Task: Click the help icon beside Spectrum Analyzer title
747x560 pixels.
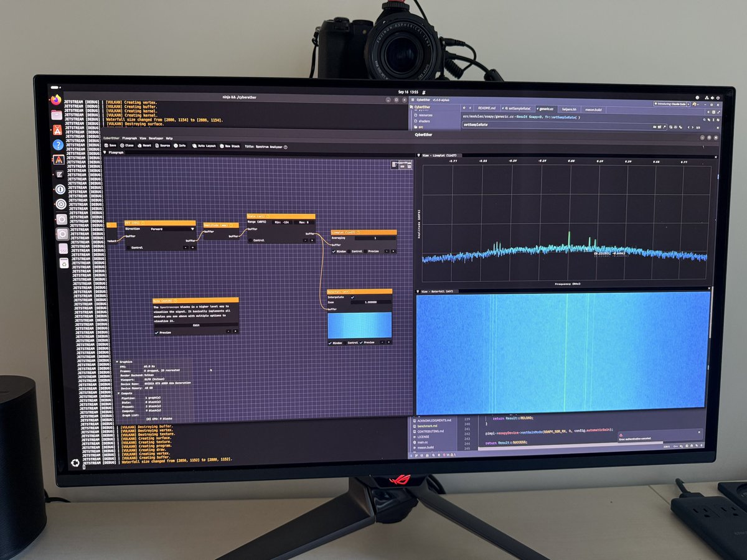Action: [x=285, y=147]
